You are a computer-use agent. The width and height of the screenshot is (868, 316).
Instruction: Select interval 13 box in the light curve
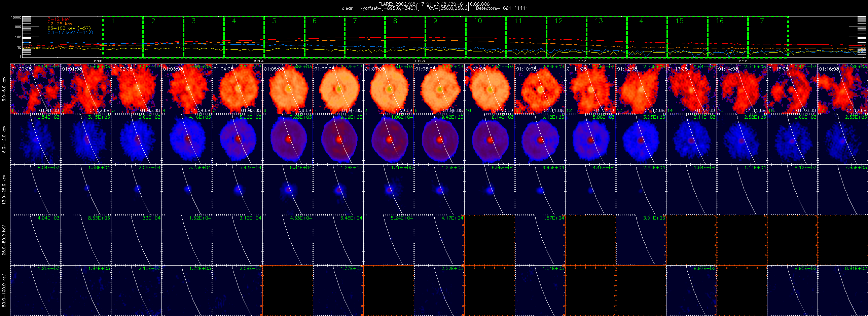click(607, 37)
